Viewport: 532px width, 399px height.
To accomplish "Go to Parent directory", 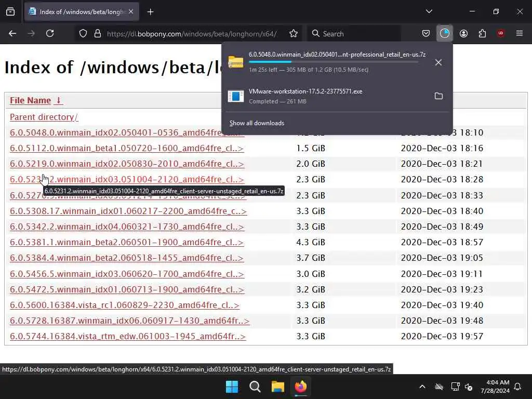I will pyautogui.click(x=44, y=117).
